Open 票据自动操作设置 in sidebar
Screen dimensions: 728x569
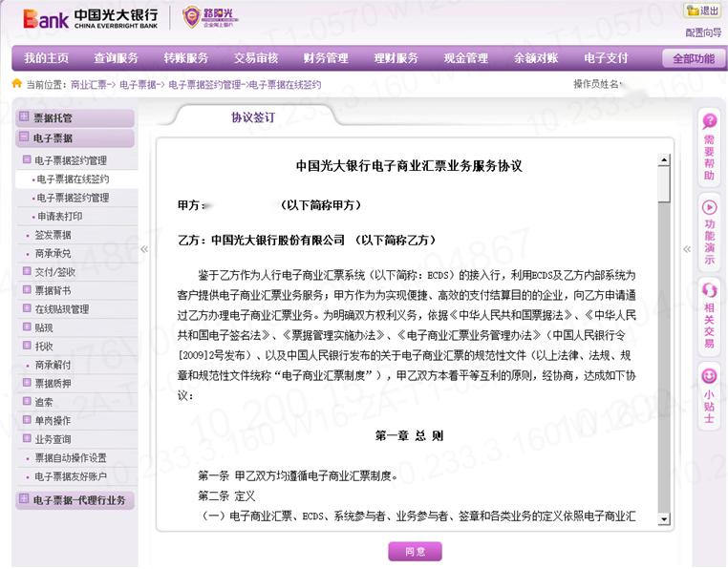tap(71, 457)
